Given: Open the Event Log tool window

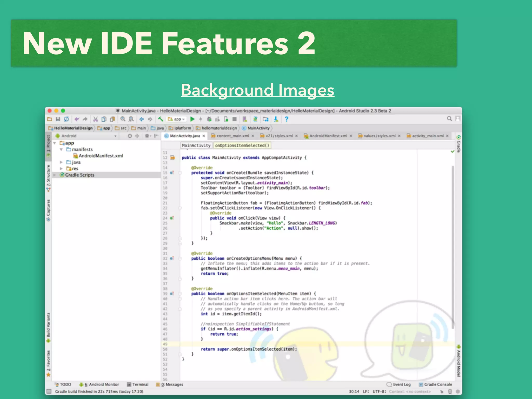Looking at the screenshot, I should click(399, 384).
